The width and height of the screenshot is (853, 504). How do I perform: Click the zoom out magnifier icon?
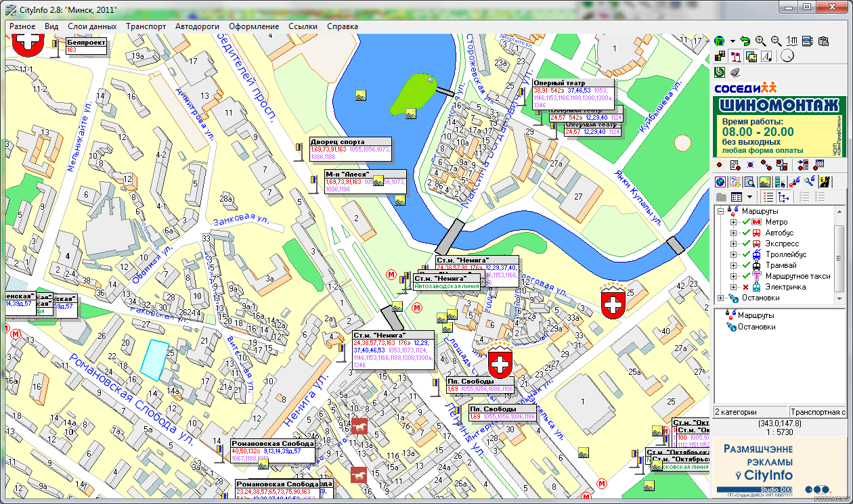(x=776, y=41)
